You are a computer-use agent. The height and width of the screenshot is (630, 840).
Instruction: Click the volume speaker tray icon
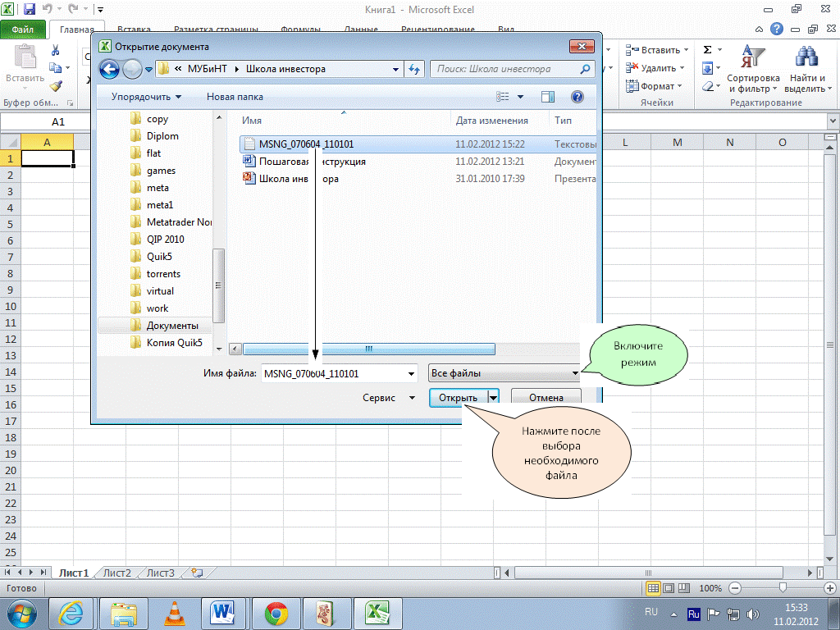[x=753, y=614]
